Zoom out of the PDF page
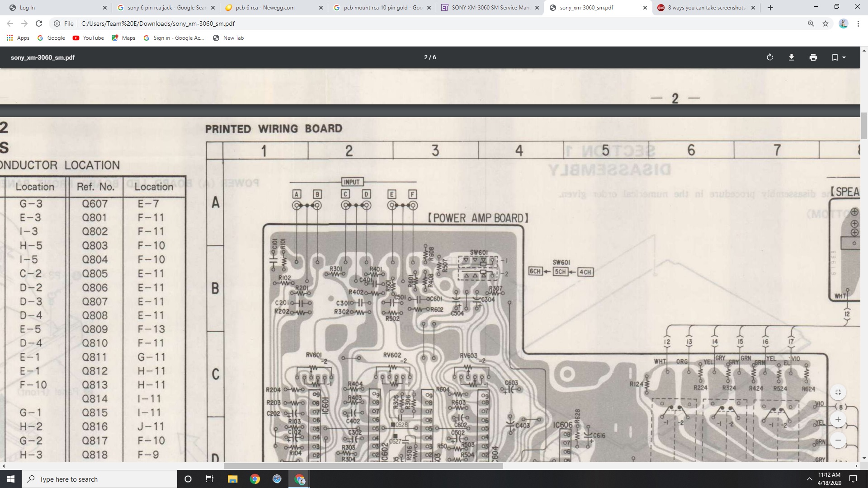The height and width of the screenshot is (488, 868). pos(838,440)
